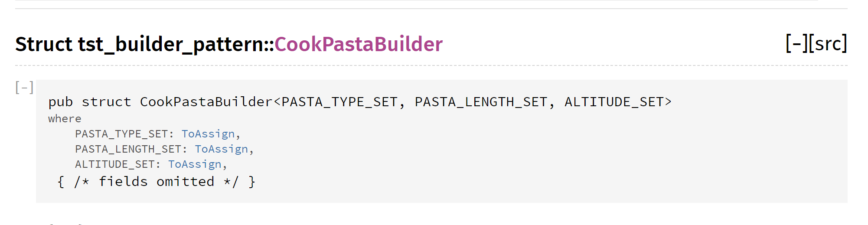Click the where keyword in the code
This screenshot has width=868, height=225.
[65, 119]
